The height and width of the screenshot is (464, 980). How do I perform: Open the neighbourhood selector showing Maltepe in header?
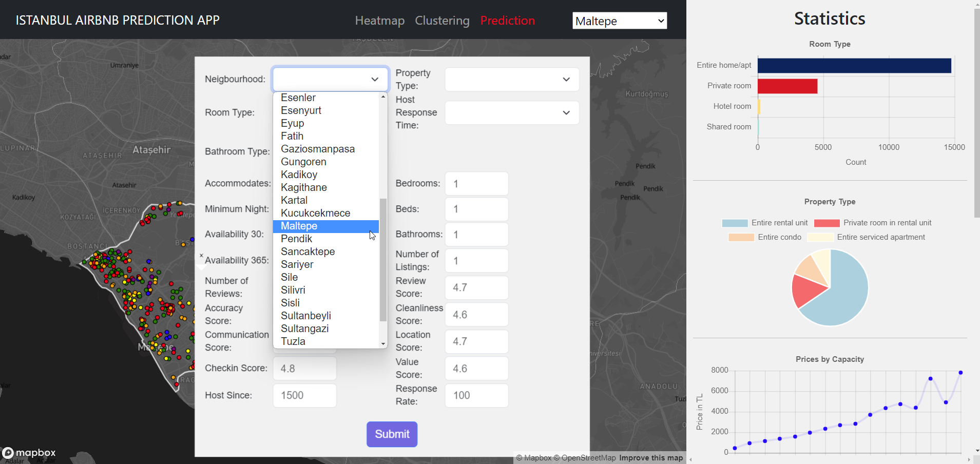click(619, 21)
